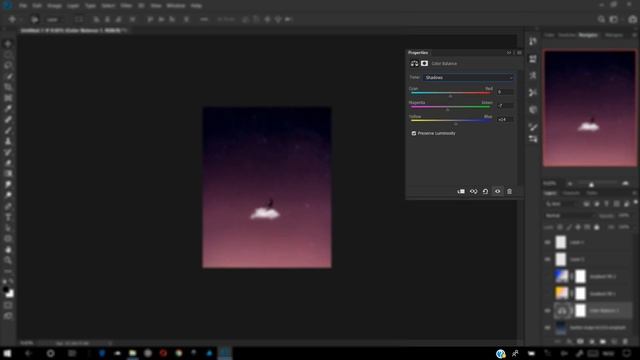Select the Lasso tool in the toolbar
The height and width of the screenshot is (360, 640).
(8, 65)
